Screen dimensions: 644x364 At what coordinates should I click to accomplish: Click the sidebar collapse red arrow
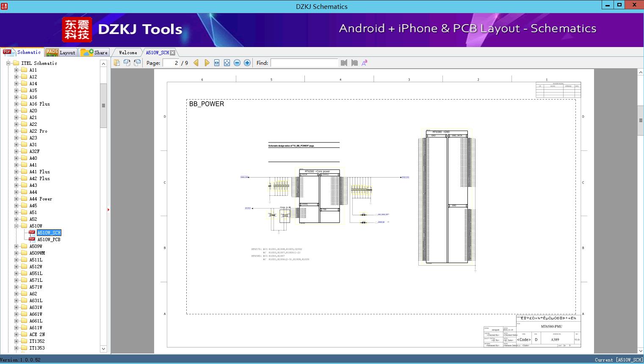108,210
